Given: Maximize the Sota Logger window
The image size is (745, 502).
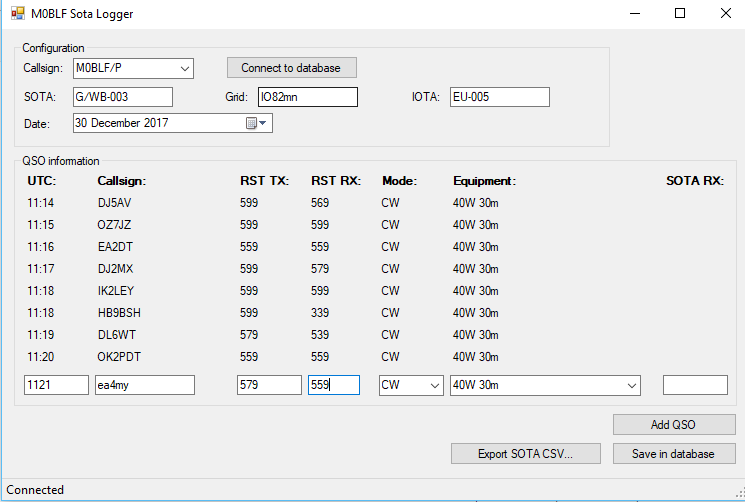Looking at the screenshot, I should click(x=680, y=13).
